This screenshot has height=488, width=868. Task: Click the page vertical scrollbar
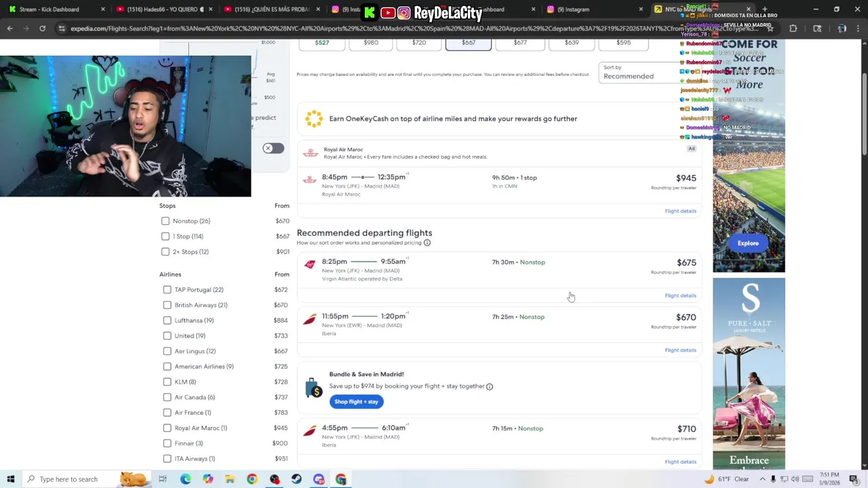coord(863,254)
